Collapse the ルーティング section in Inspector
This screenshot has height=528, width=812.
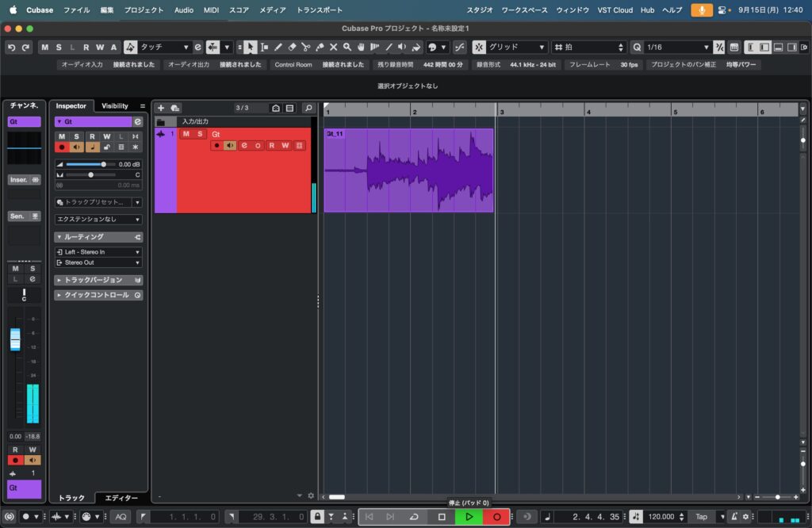(x=59, y=237)
